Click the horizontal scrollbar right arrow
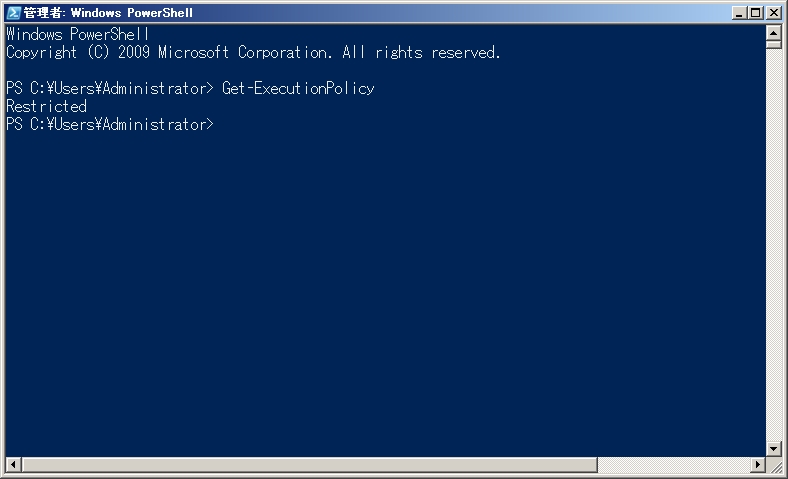The height and width of the screenshot is (479, 788). [x=757, y=465]
